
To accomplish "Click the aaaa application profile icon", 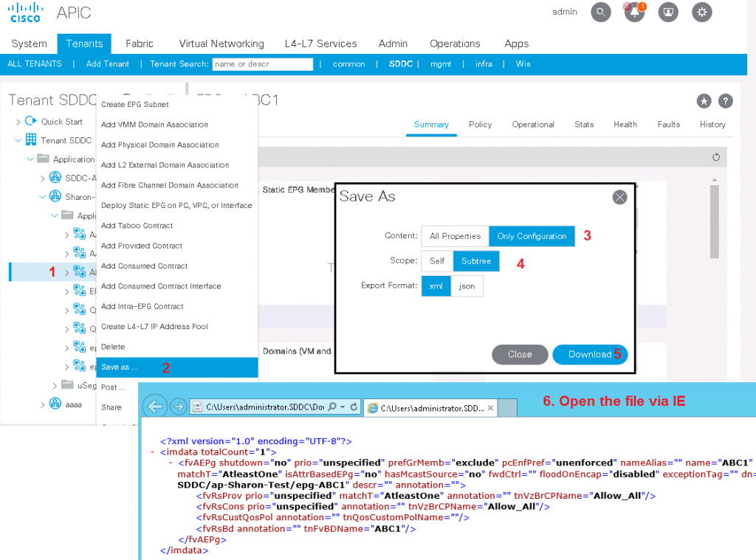I will tap(55, 404).
